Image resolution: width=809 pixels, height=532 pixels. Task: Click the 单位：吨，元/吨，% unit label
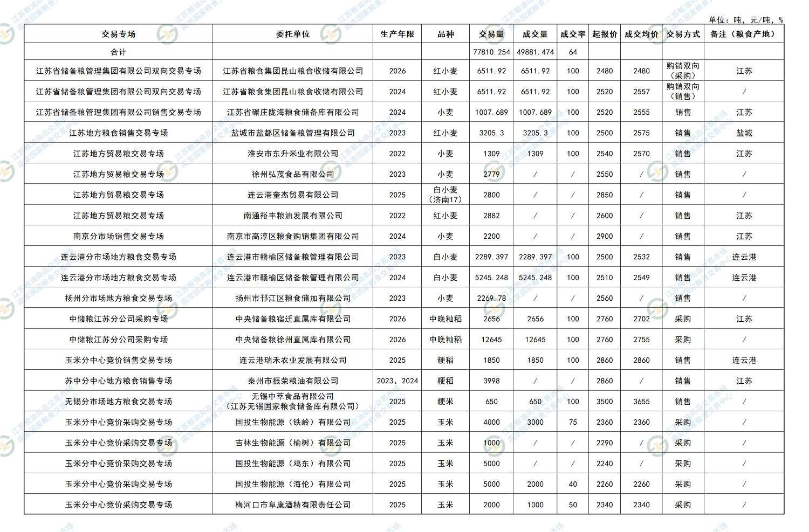[x=745, y=20]
